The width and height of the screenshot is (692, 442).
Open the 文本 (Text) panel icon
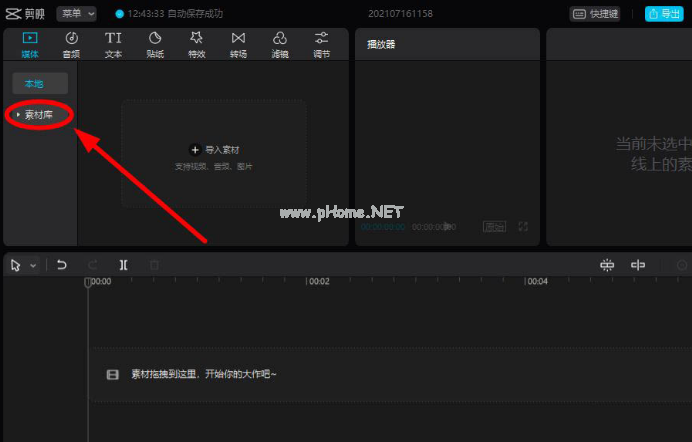pyautogui.click(x=113, y=44)
